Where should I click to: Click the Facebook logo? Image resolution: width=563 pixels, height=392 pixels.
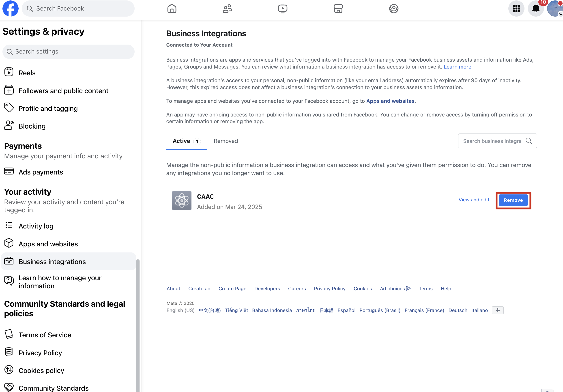click(x=11, y=9)
